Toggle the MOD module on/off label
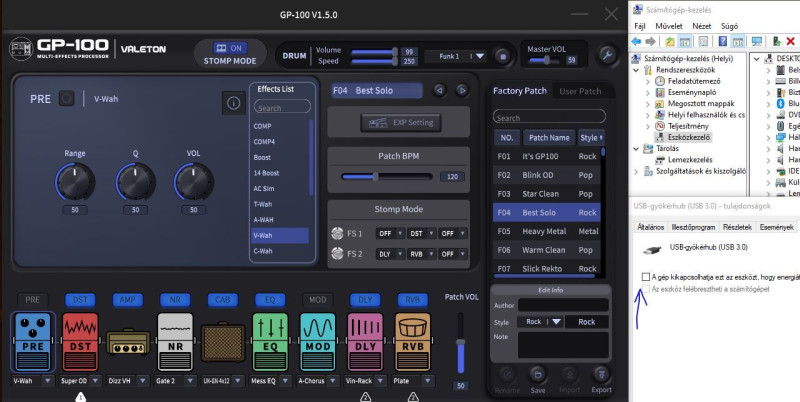Viewport: 800px width, 402px height. point(317,299)
